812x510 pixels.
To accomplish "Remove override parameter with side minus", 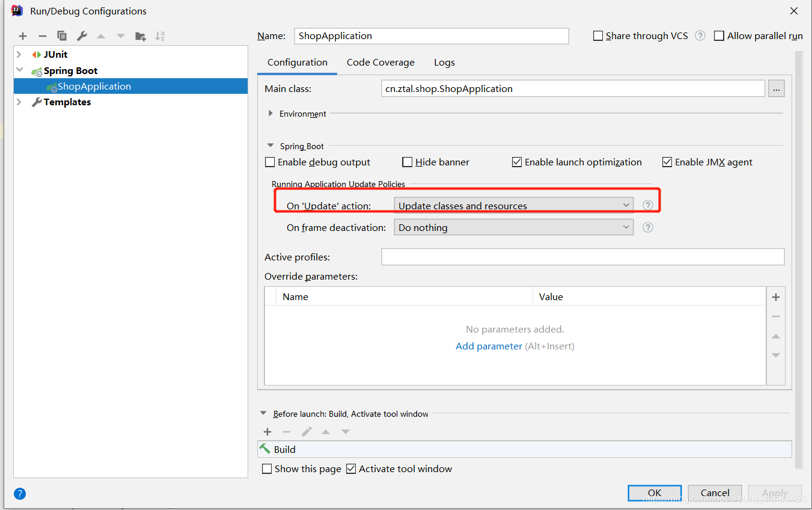I will pyautogui.click(x=776, y=316).
